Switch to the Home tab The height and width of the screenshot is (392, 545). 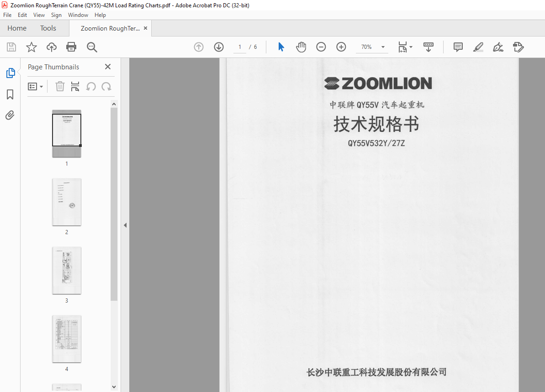[17, 28]
